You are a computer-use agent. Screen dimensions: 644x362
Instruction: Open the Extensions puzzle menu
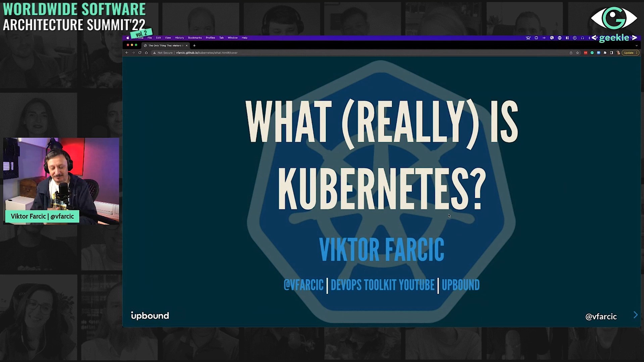(x=605, y=53)
